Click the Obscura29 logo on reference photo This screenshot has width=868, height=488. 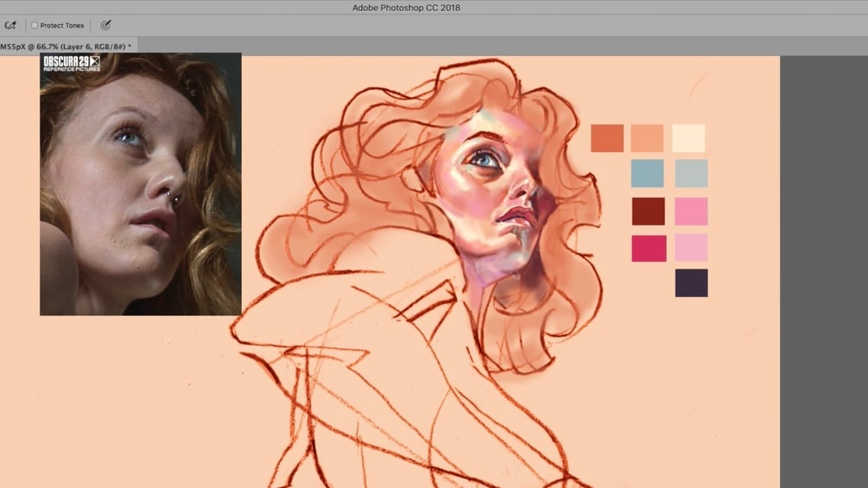72,63
